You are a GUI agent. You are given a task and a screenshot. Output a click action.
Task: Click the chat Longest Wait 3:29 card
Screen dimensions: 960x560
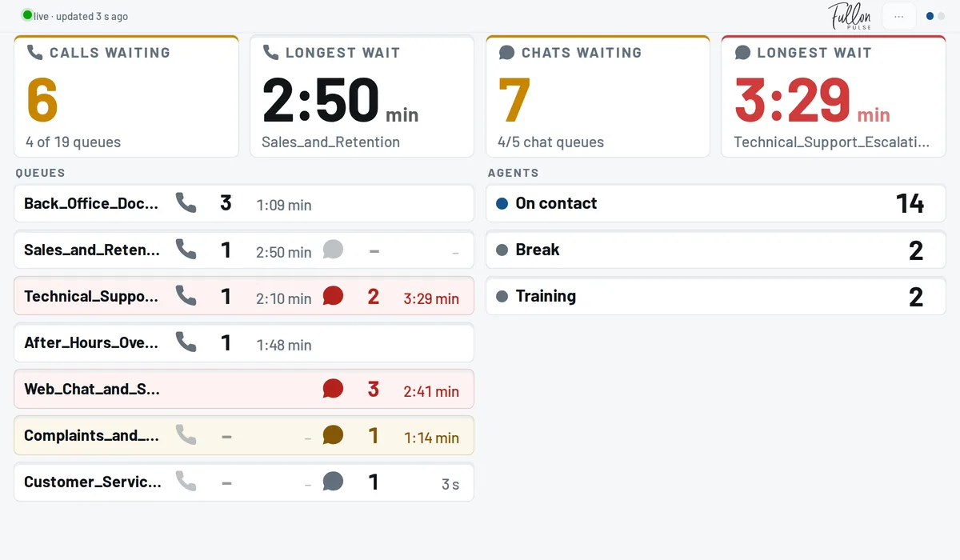(x=834, y=96)
